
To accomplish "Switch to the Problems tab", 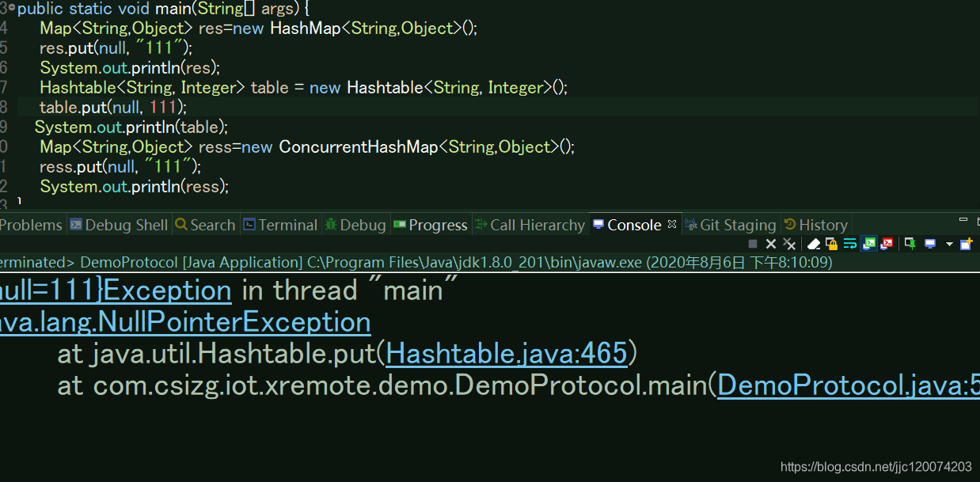I will coord(31,225).
